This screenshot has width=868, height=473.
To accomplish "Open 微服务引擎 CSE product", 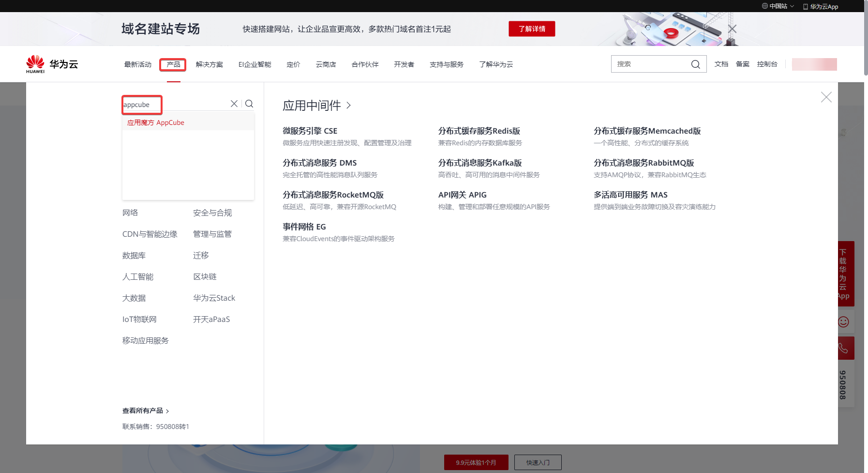I will click(x=310, y=131).
